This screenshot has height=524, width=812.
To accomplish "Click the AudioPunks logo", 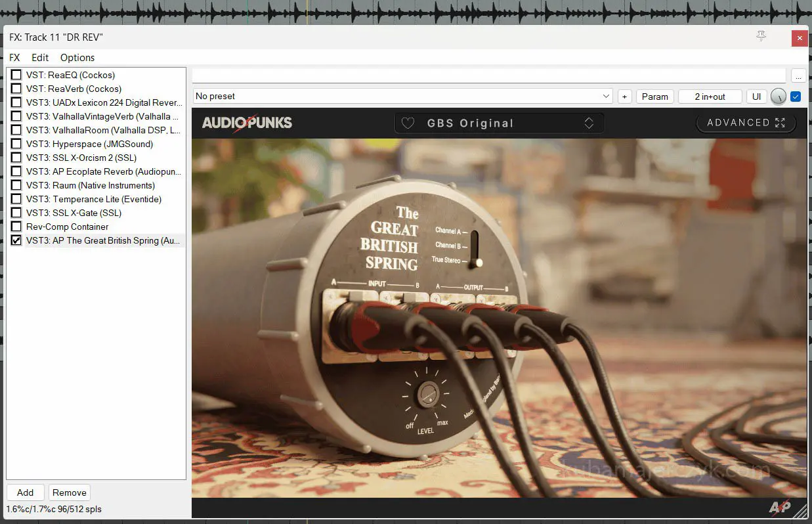I will (247, 123).
